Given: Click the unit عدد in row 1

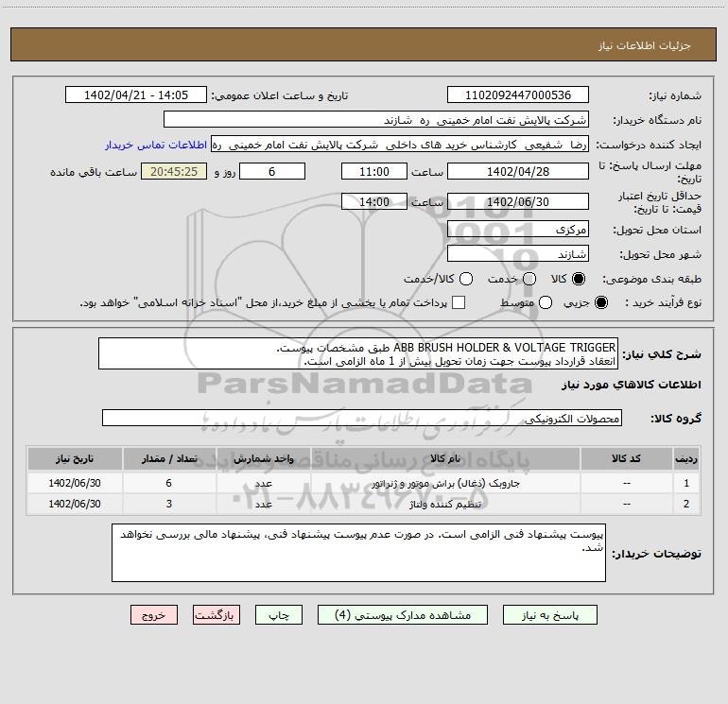Looking at the screenshot, I should (x=263, y=483).
